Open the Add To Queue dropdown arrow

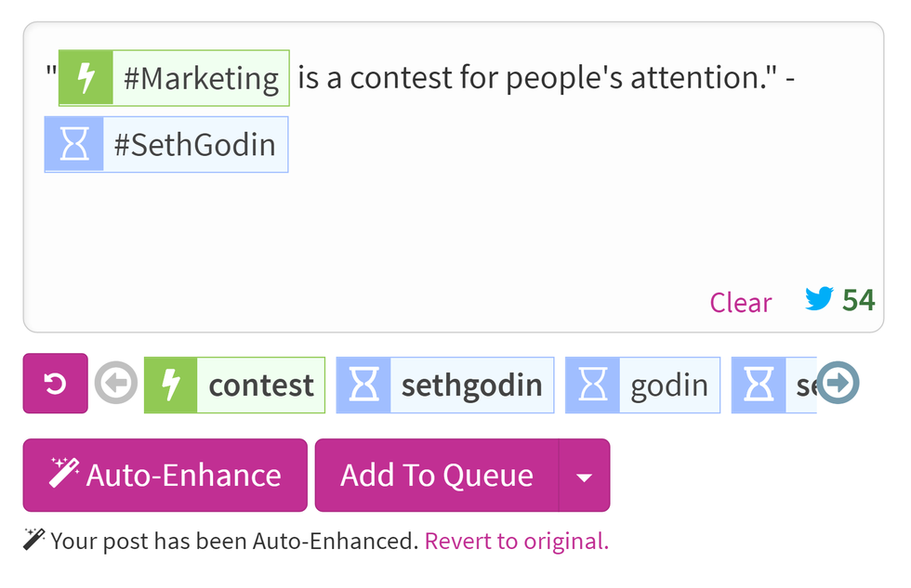coord(584,477)
